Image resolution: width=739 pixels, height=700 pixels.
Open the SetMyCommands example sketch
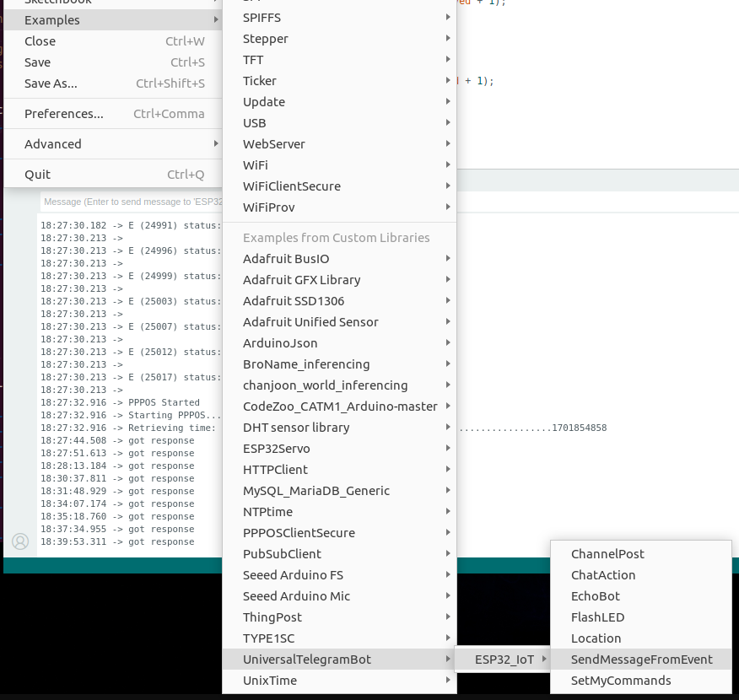[x=641, y=681]
